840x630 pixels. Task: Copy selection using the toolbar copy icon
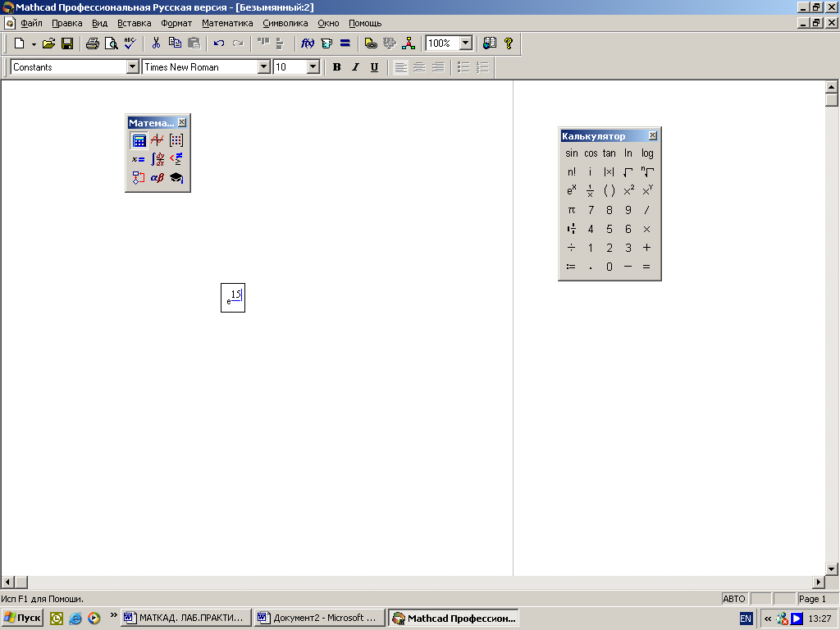tap(175, 43)
